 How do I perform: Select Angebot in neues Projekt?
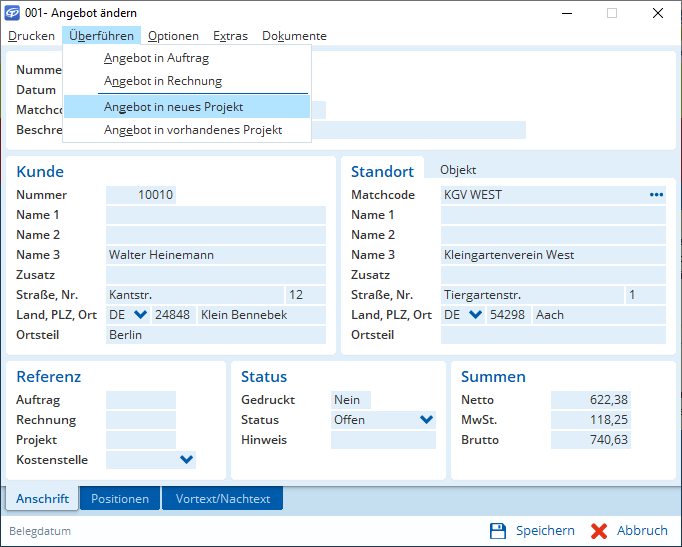tap(173, 107)
